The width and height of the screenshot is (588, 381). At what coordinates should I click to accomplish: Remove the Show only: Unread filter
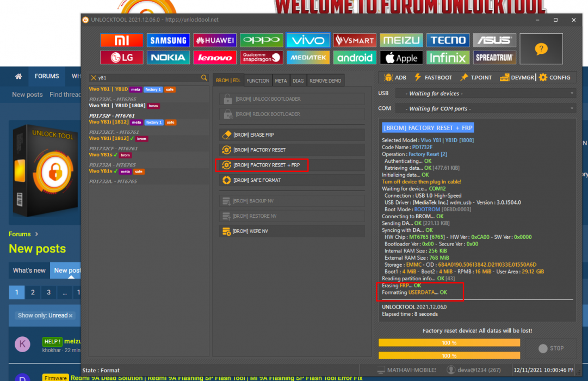71,316
